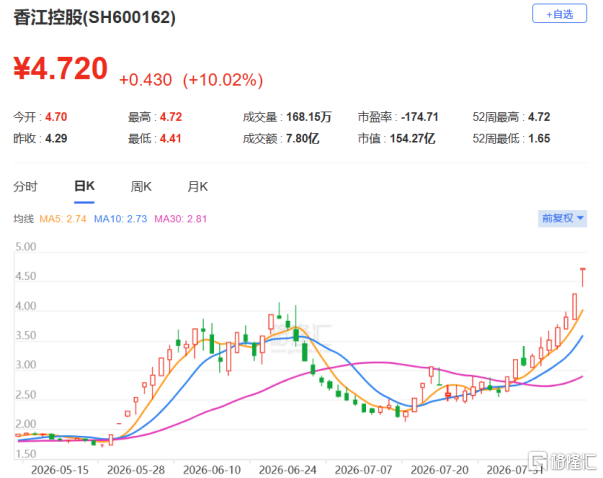Click the 4.50 price axis label
The image size is (603, 478).
[26, 276]
